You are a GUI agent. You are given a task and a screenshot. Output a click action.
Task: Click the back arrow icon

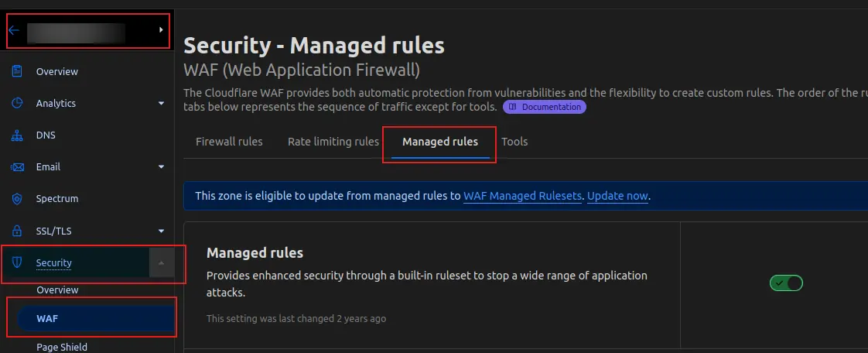pyautogui.click(x=13, y=30)
